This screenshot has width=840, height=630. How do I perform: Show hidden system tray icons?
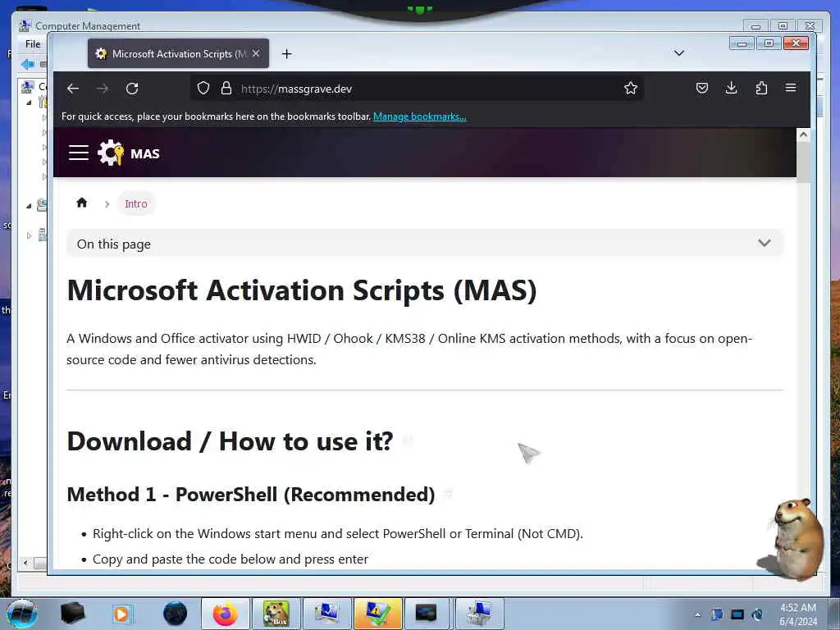[697, 614]
